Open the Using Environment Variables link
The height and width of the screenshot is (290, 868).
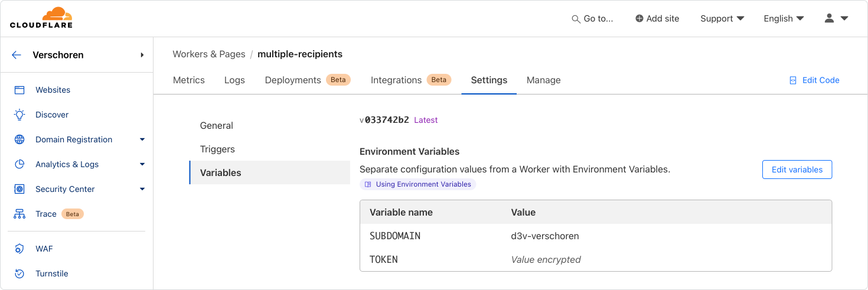tap(417, 184)
